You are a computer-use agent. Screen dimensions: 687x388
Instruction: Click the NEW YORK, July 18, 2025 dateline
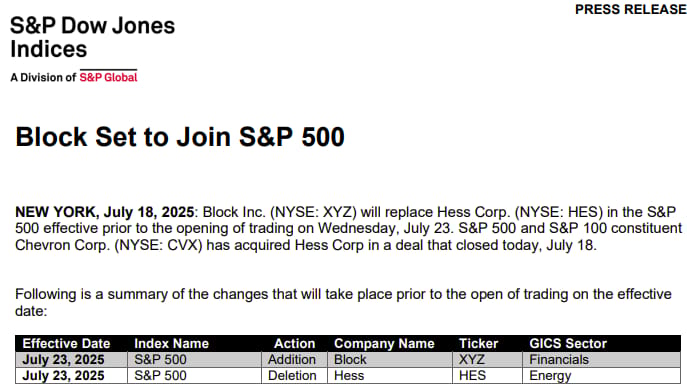pyautogui.click(x=105, y=212)
